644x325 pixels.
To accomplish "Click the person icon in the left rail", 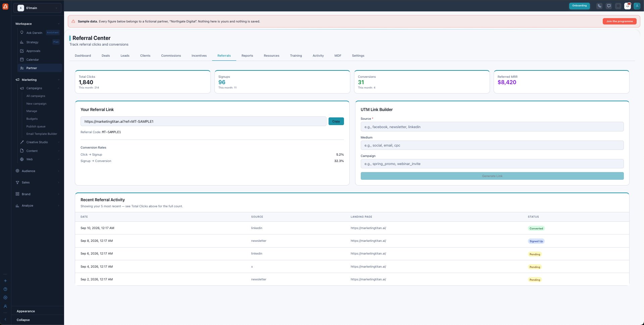I will click(5, 306).
